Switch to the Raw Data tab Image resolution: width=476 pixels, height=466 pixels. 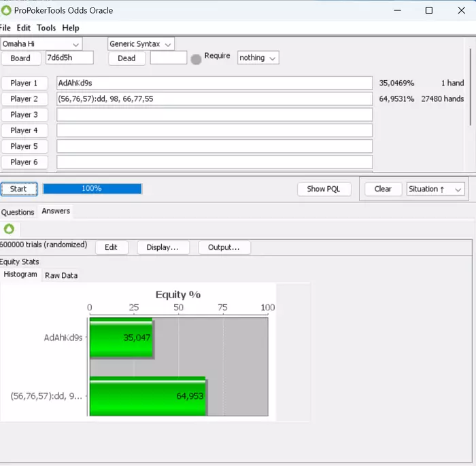pyautogui.click(x=61, y=275)
